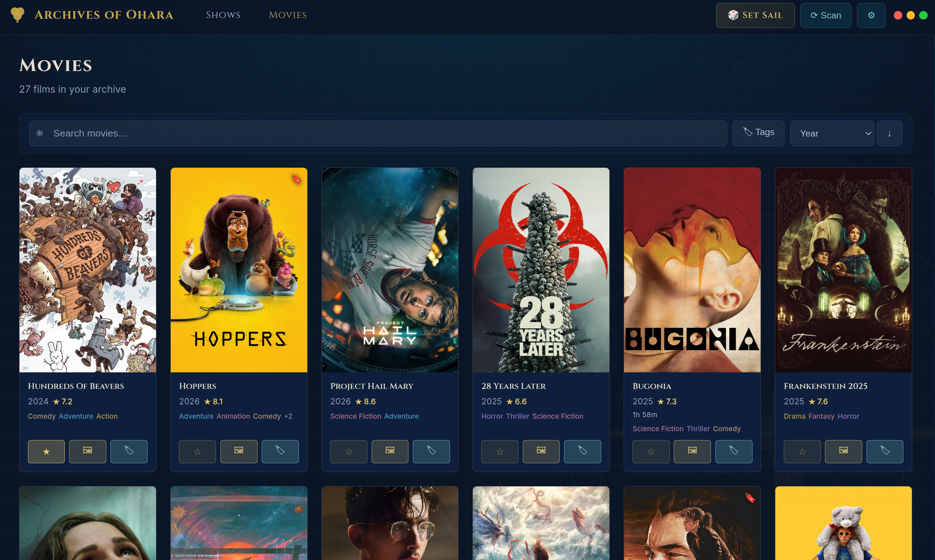Click Bugonia runtime 1h 58m
Image resolution: width=935 pixels, height=560 pixels.
(644, 415)
